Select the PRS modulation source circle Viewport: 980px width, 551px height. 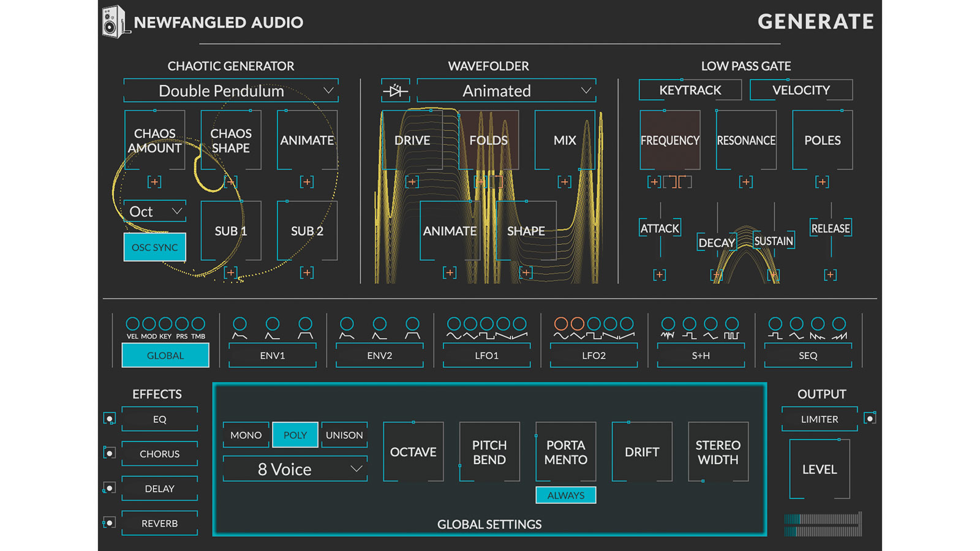[182, 323]
